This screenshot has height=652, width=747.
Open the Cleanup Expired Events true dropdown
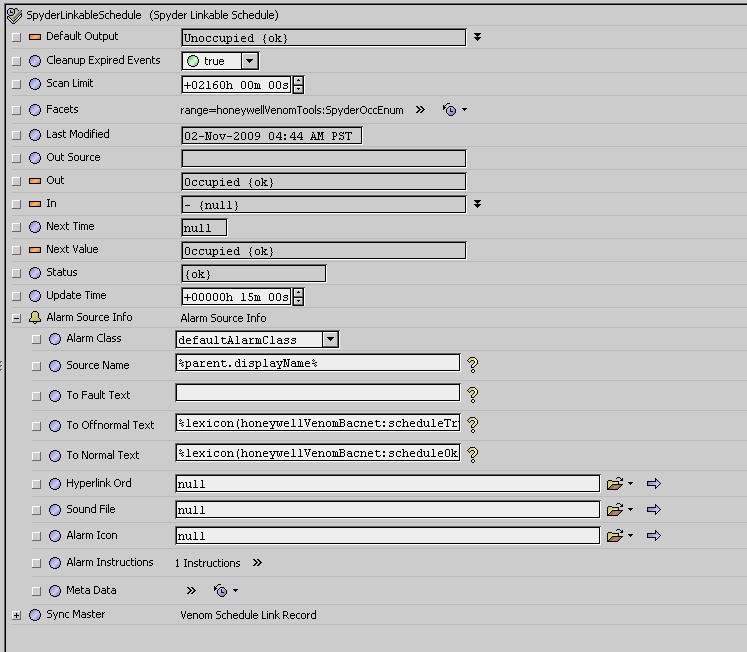(249, 62)
